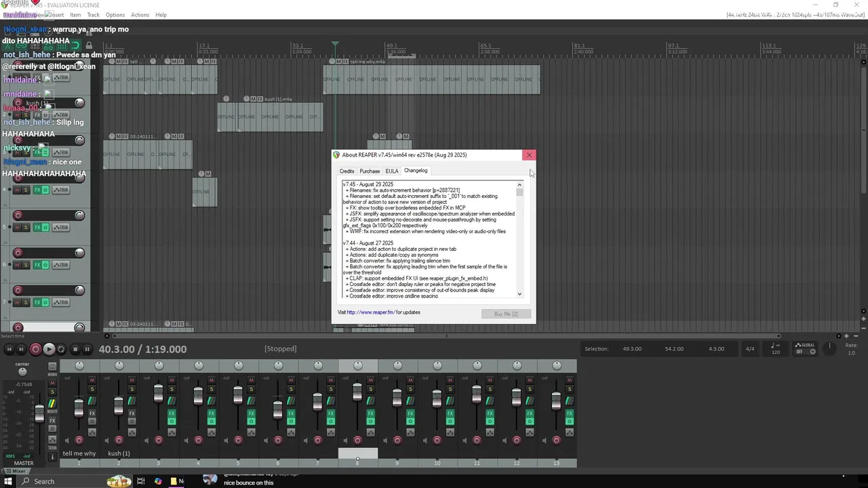
Task: Solo mixer channel 'tell me why'
Action: 92,389
